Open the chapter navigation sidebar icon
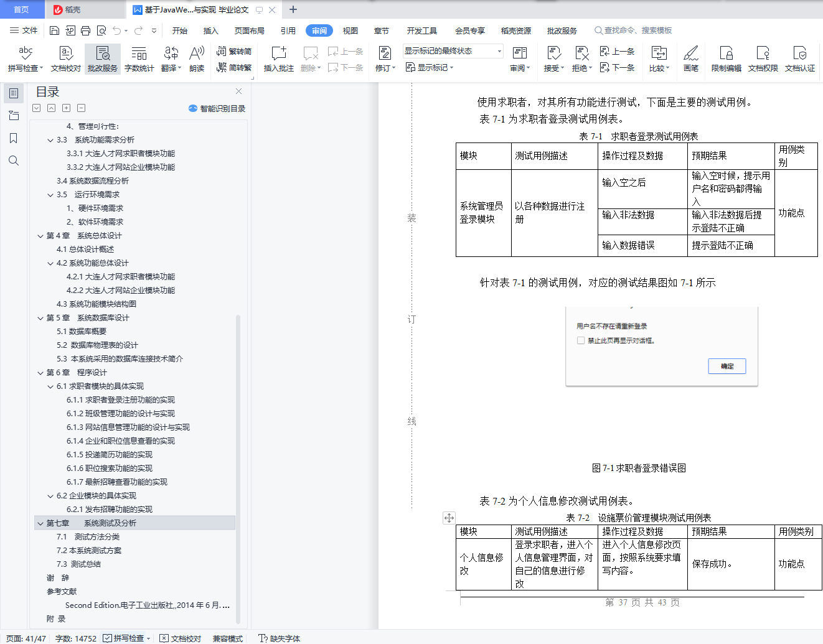The width and height of the screenshot is (823, 644). 14,116
